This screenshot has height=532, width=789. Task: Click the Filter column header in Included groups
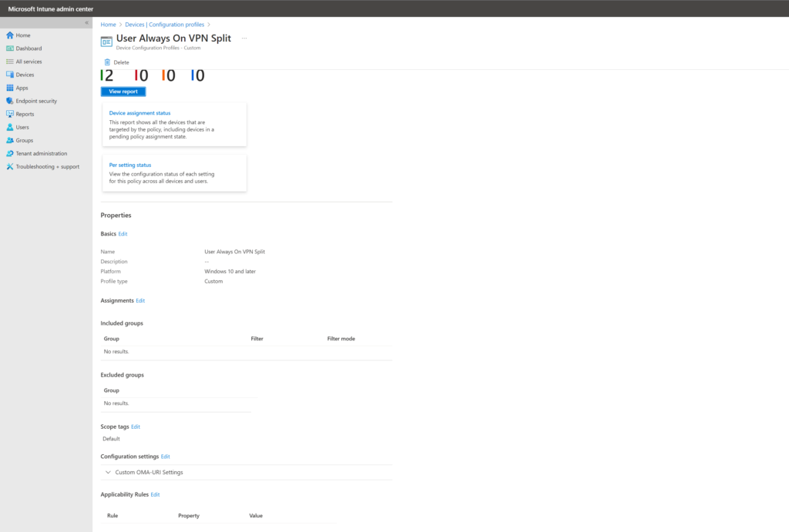[257, 339]
